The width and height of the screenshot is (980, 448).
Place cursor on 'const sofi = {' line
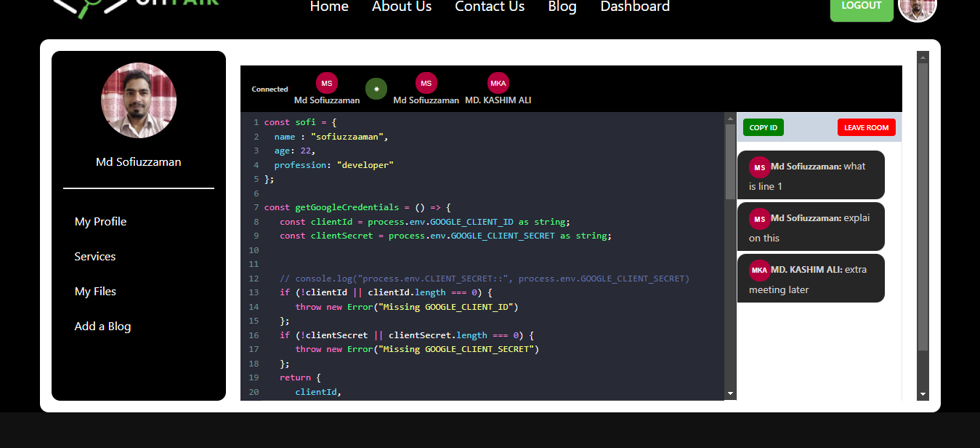[301, 123]
